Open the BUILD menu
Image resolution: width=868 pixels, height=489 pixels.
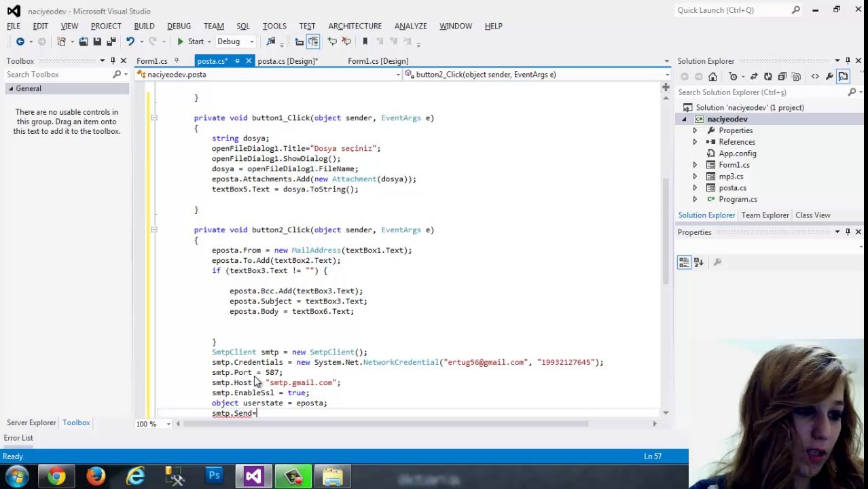click(144, 26)
